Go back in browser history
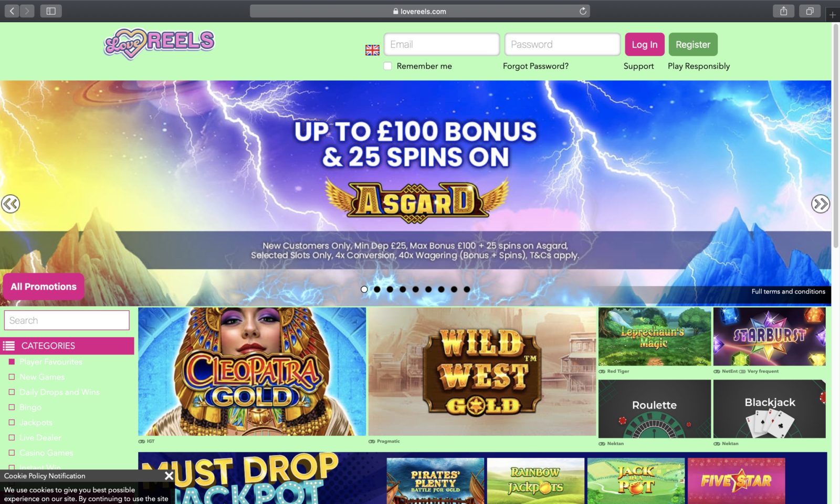The image size is (840, 504). click(x=12, y=11)
